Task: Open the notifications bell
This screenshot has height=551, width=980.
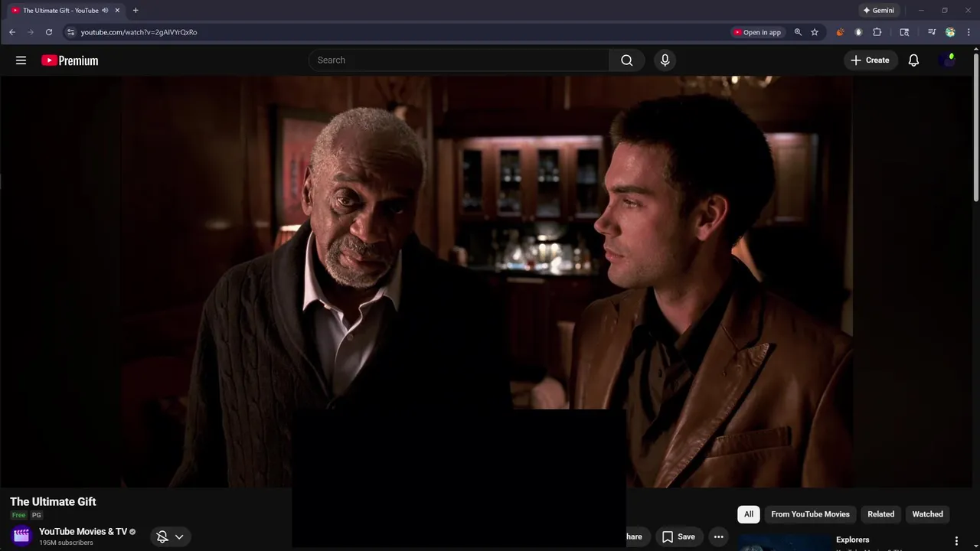Action: (913, 60)
